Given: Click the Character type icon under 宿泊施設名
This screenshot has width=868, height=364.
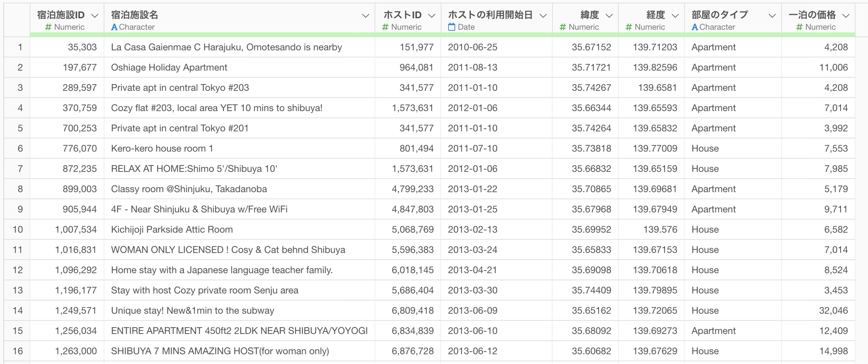Looking at the screenshot, I should click(x=114, y=27).
